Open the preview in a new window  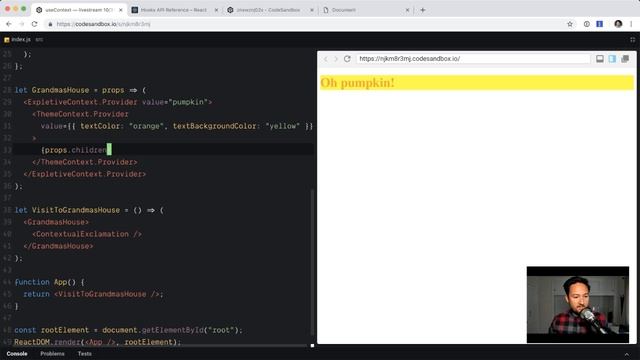(x=625, y=59)
